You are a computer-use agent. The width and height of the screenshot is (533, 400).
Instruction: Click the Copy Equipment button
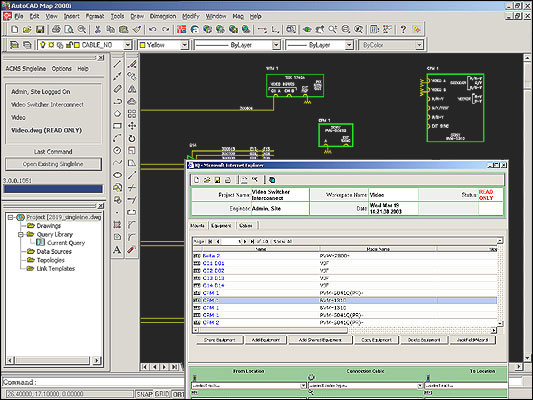[x=376, y=340]
